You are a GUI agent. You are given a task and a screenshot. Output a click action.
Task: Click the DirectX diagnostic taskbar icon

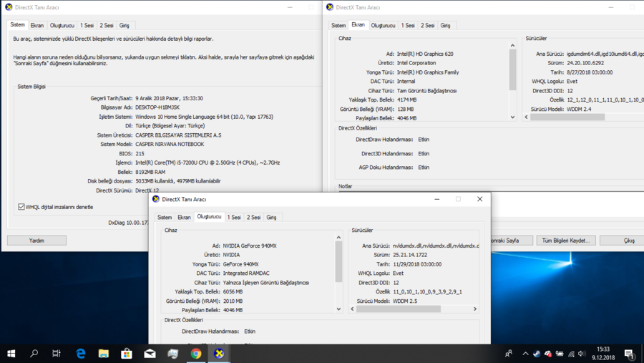click(219, 354)
